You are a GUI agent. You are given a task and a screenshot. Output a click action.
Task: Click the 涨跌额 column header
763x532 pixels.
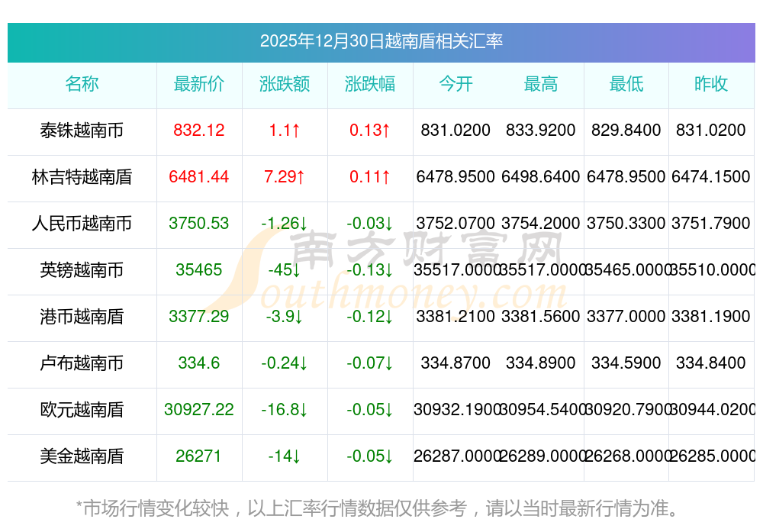pos(285,84)
